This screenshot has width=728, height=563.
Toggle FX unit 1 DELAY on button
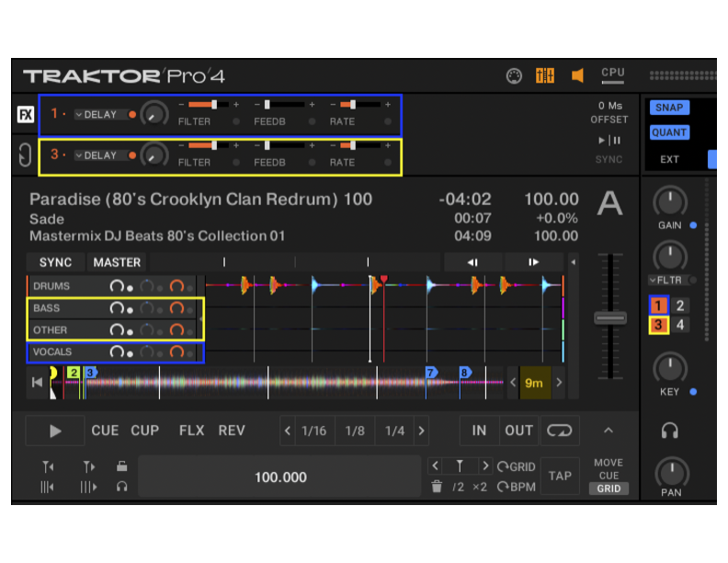pos(132,114)
